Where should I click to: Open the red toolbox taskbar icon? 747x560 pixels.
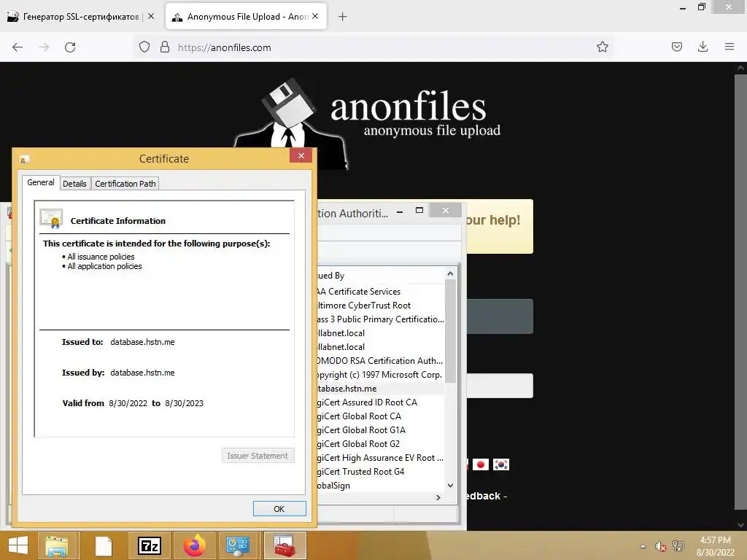tap(285, 545)
